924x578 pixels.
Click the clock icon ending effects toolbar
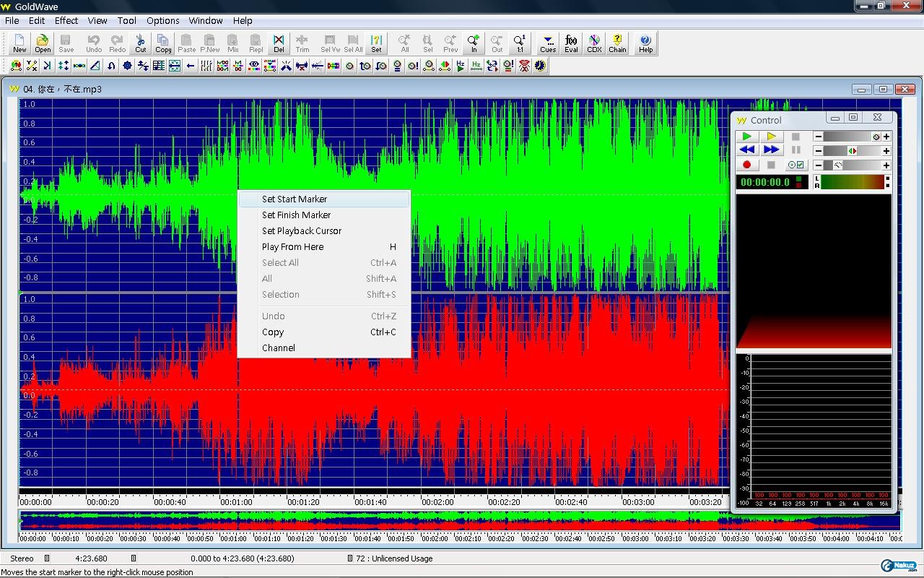click(x=540, y=66)
